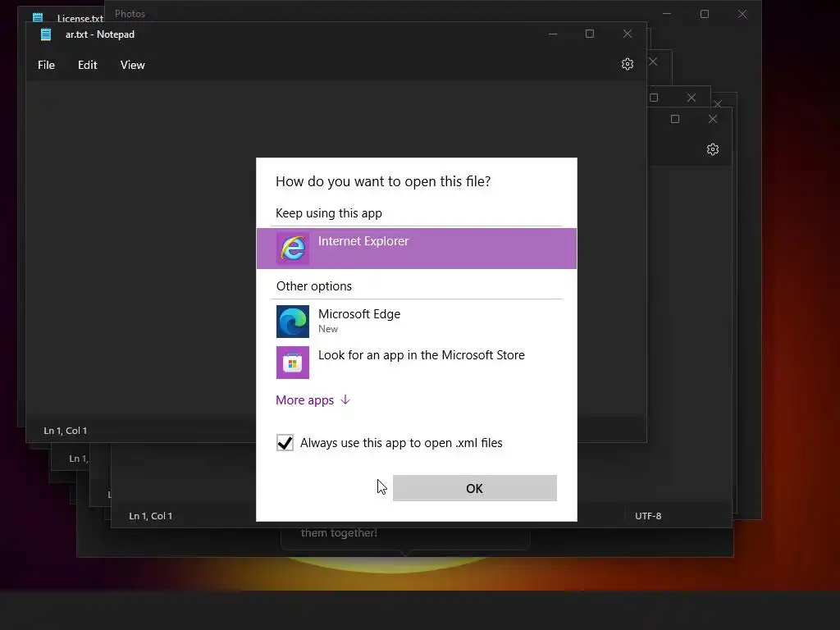Click the License.txt window title
Viewport: 840px width, 630px height.
80,18
